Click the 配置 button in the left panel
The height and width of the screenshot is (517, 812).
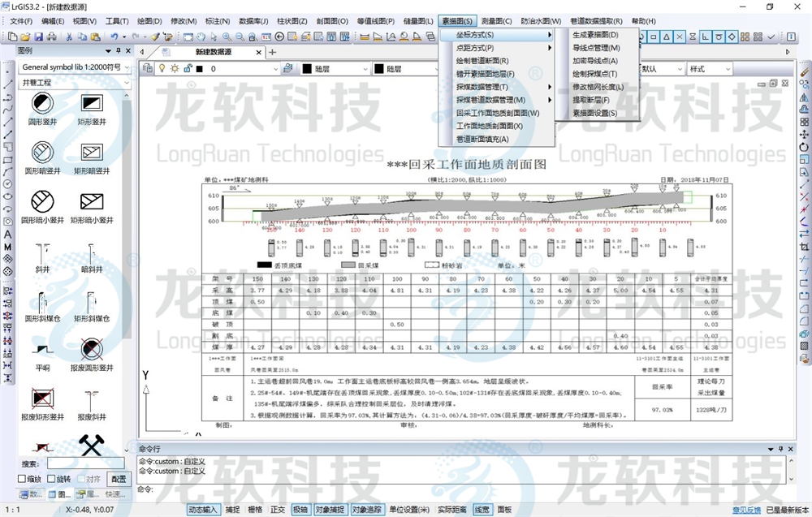tap(118, 479)
